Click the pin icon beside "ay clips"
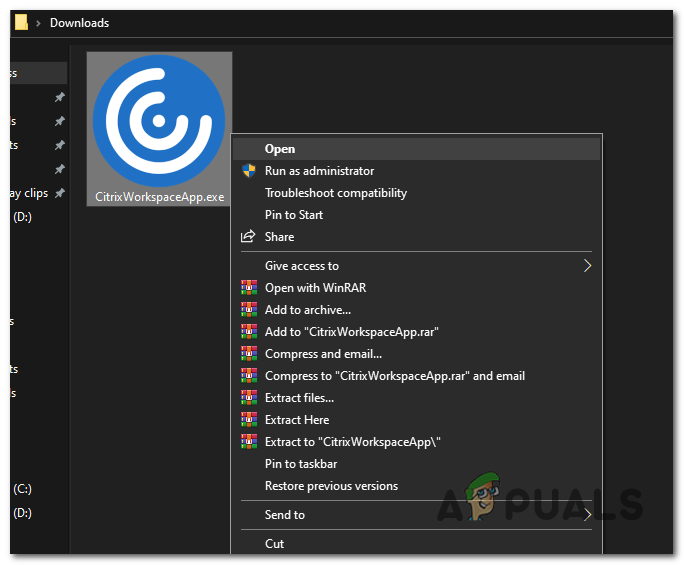This screenshot has height=565, width=684. (59, 193)
